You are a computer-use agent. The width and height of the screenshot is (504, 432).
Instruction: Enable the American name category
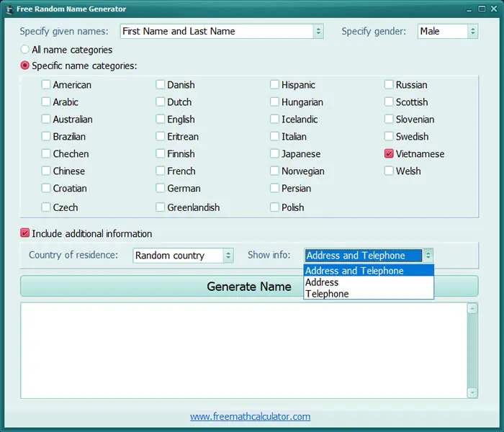45,84
